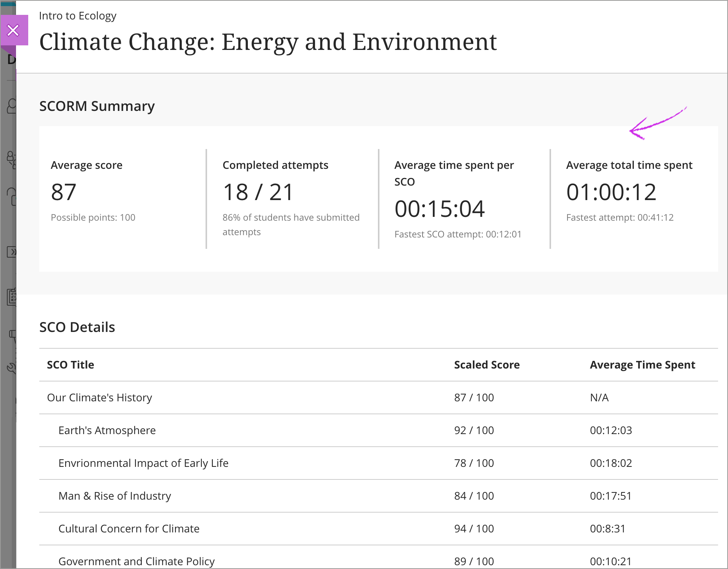
Task: Select the Our Climate's History row
Action: [99, 397]
